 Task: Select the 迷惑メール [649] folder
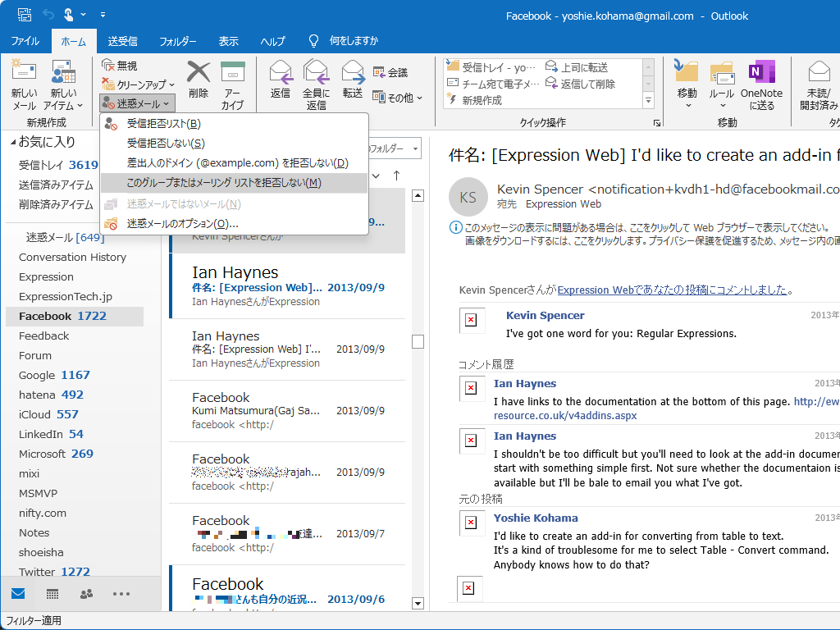65,237
